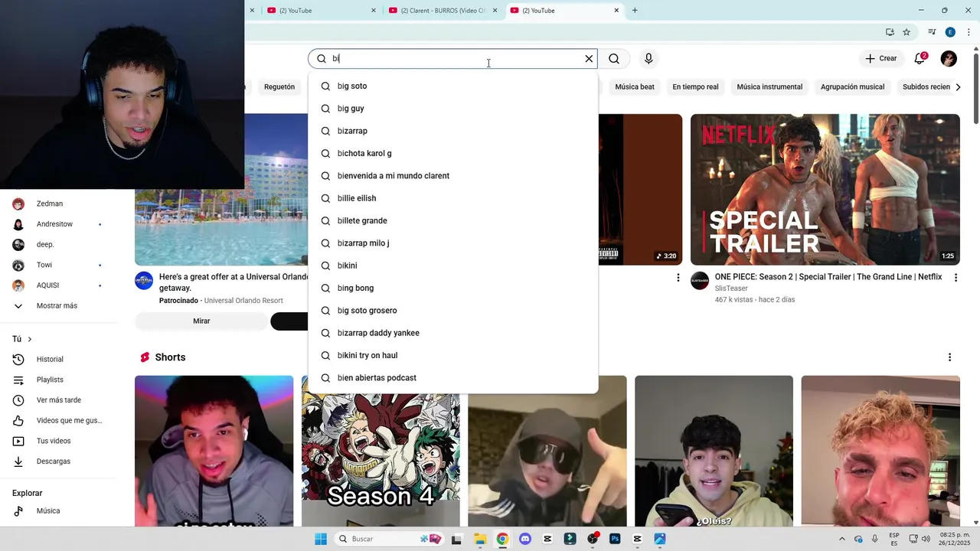Image resolution: width=980 pixels, height=551 pixels.
Task: Open the account avatar menu
Action: pyautogui.click(x=949, y=59)
